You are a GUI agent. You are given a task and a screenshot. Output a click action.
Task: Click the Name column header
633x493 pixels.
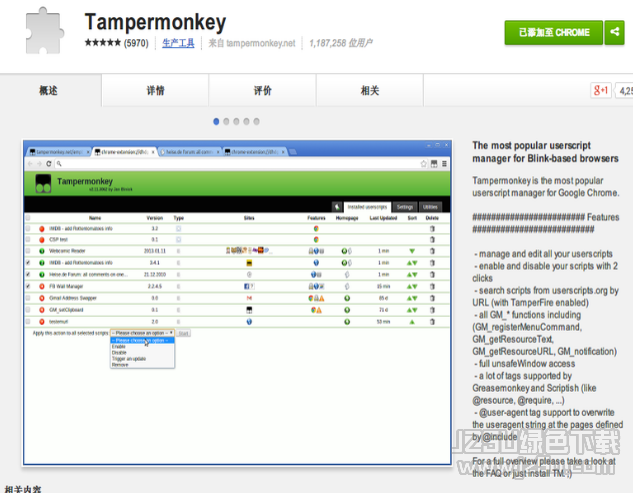click(95, 218)
